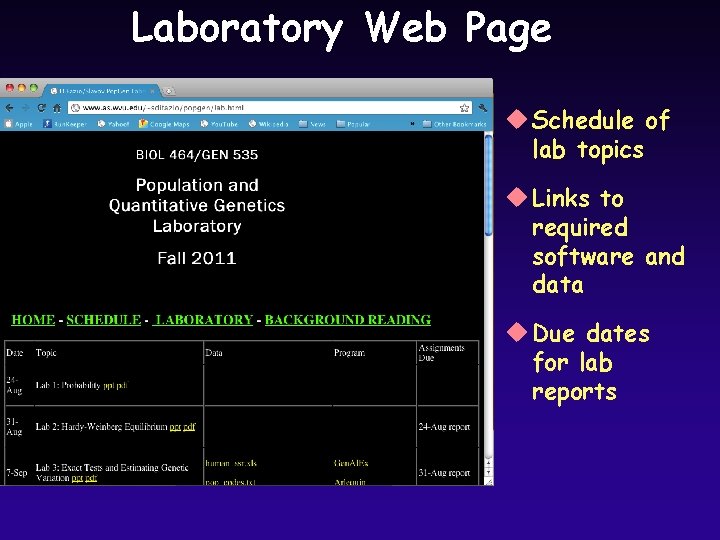Open the wrench settings menu

click(x=483, y=108)
